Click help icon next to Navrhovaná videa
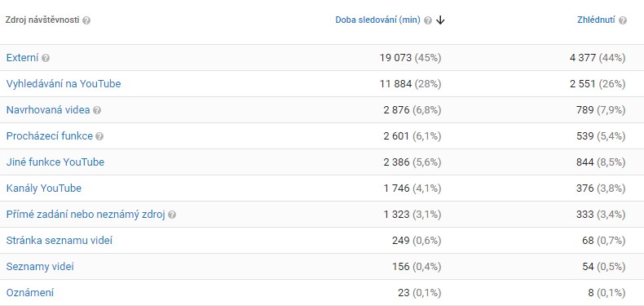This screenshot has height=306, width=644. point(97,110)
